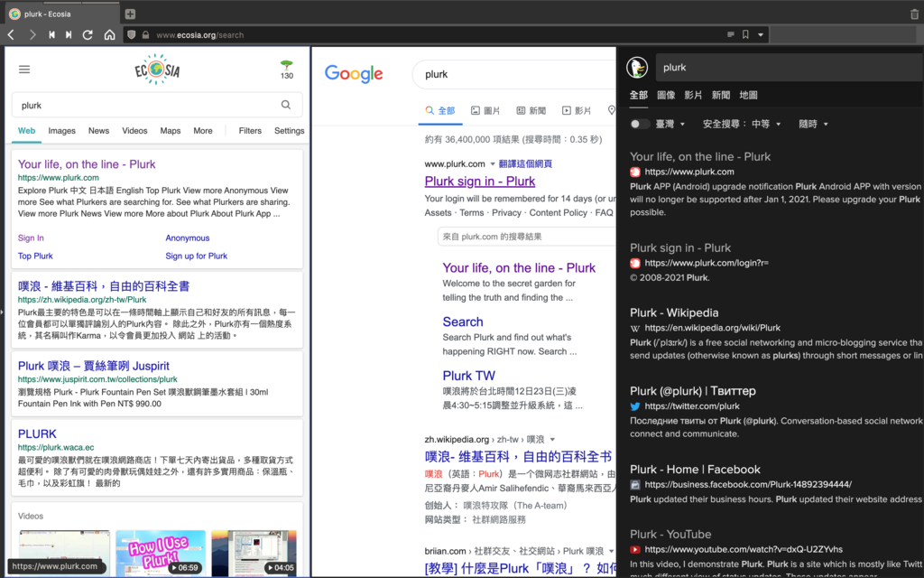
Task: Open a new tab with the plus button
Action: (x=130, y=14)
